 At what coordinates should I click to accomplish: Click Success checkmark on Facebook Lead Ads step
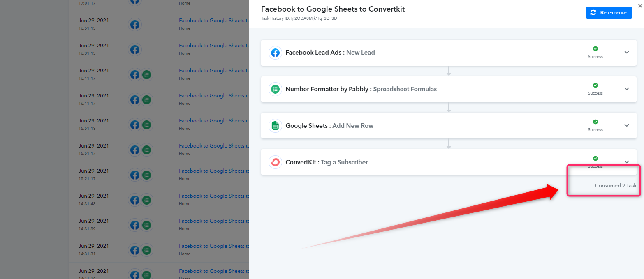(x=595, y=49)
